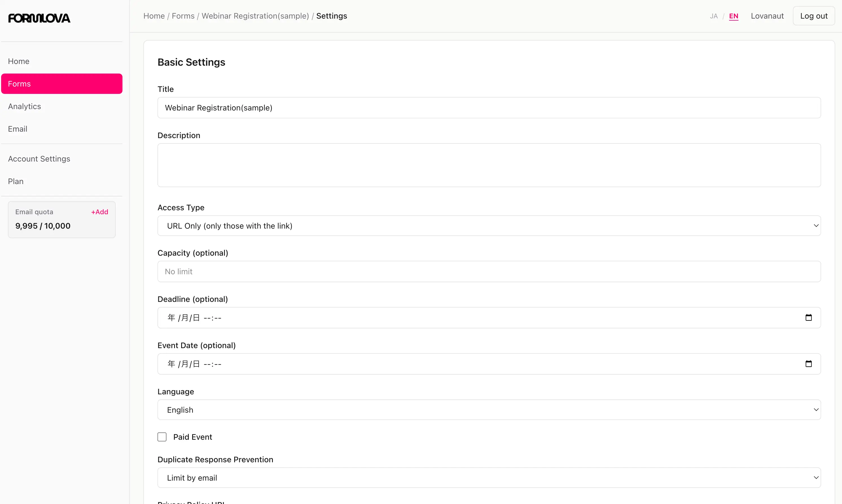Open the Deadline date picker calendar icon
Screen dimensions: 842x504
click(809, 317)
